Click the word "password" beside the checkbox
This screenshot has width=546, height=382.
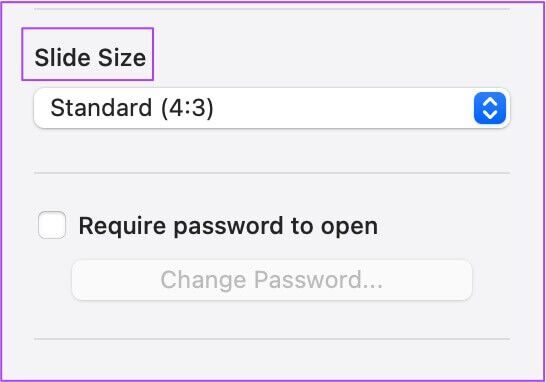point(228,227)
